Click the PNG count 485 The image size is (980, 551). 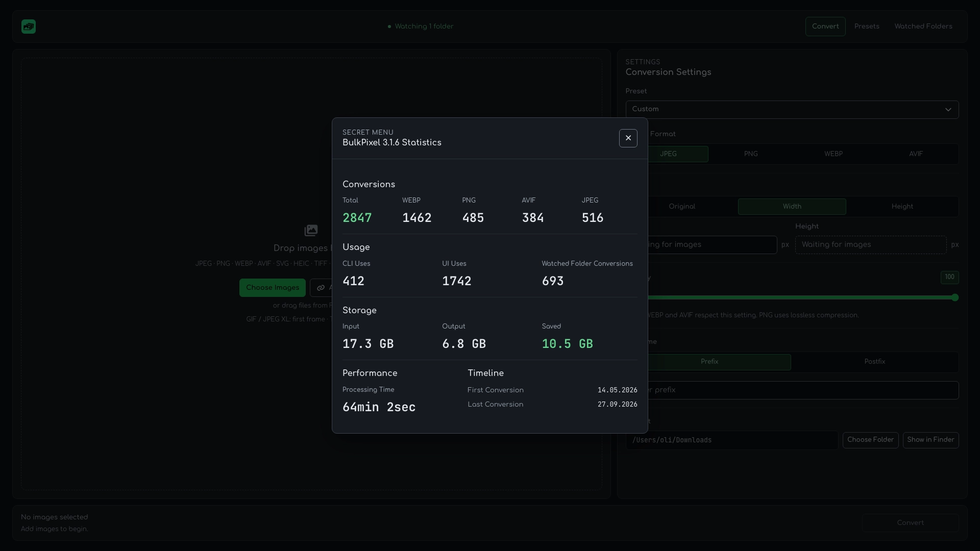pyautogui.click(x=473, y=218)
